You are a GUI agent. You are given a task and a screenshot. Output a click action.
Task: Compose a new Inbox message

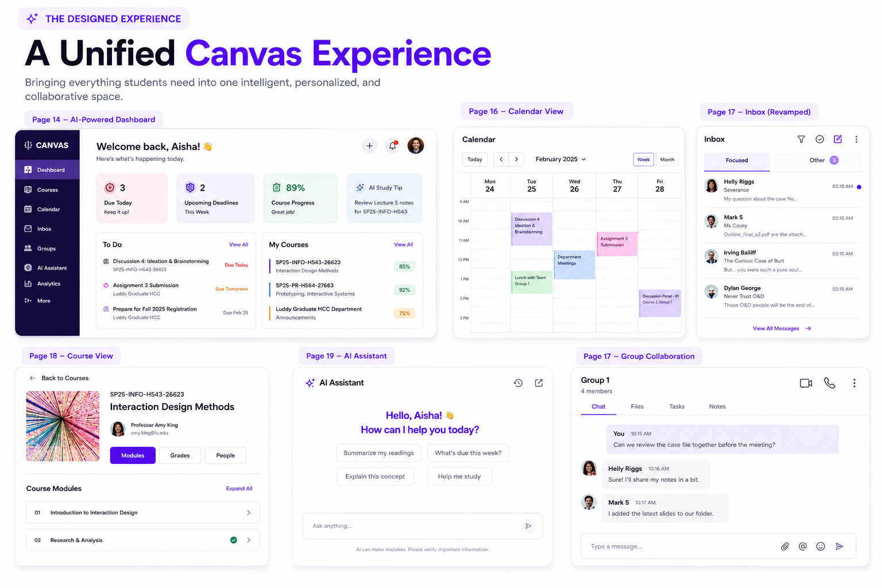(838, 139)
